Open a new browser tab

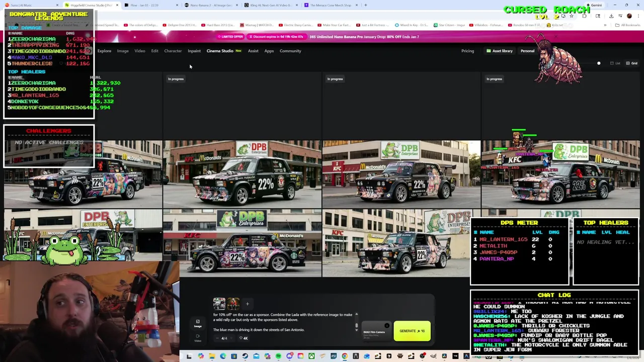pyautogui.click(x=366, y=5)
